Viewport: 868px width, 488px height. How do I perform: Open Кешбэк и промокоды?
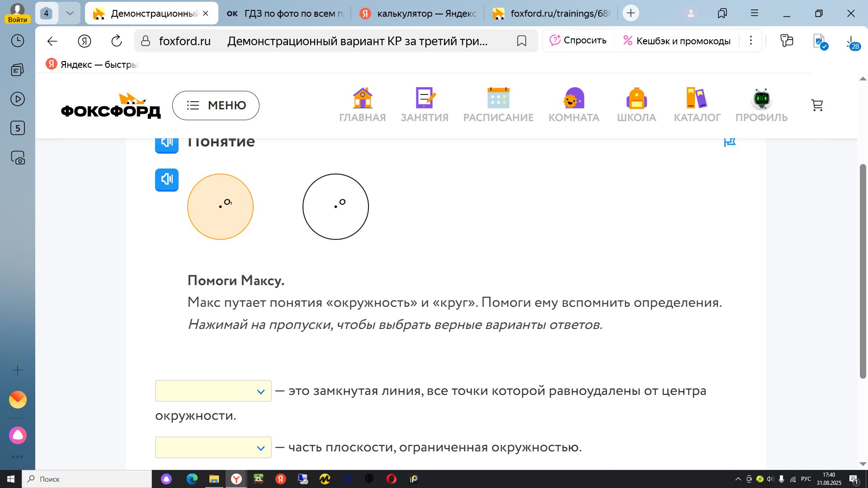click(677, 41)
